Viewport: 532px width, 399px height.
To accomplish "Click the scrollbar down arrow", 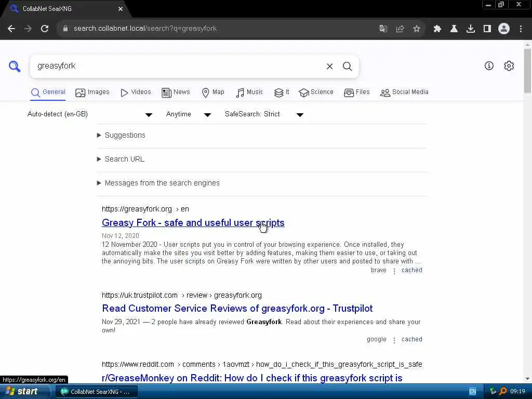I will coord(527,379).
